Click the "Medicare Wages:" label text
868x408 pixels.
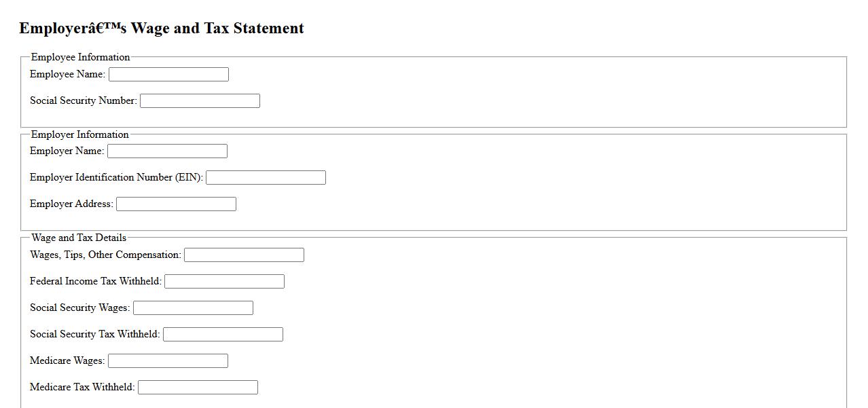pyautogui.click(x=67, y=360)
